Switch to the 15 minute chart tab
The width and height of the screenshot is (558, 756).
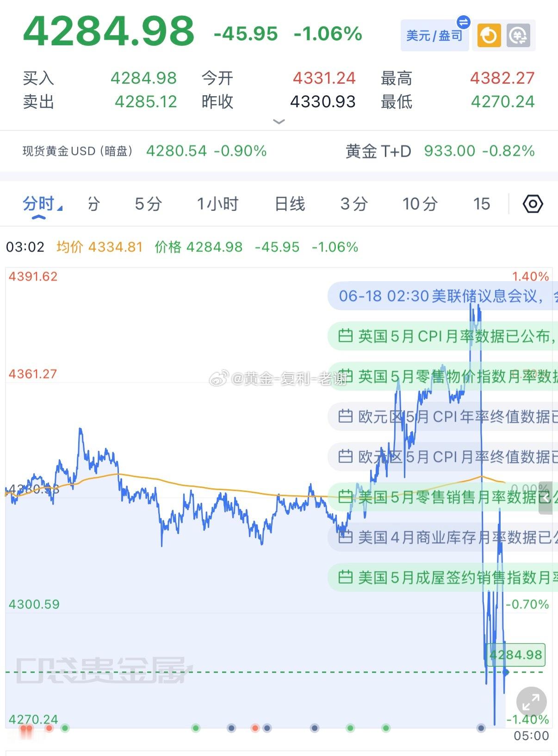(482, 204)
